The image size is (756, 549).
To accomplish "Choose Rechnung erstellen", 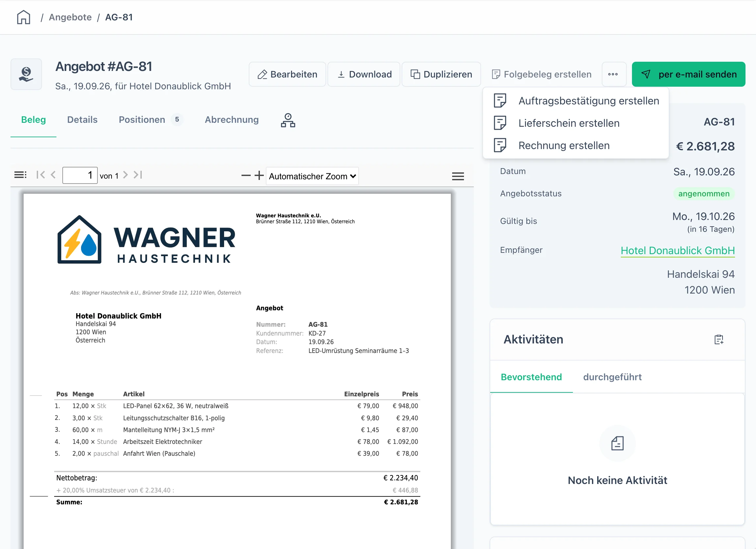I will tap(576, 145).
